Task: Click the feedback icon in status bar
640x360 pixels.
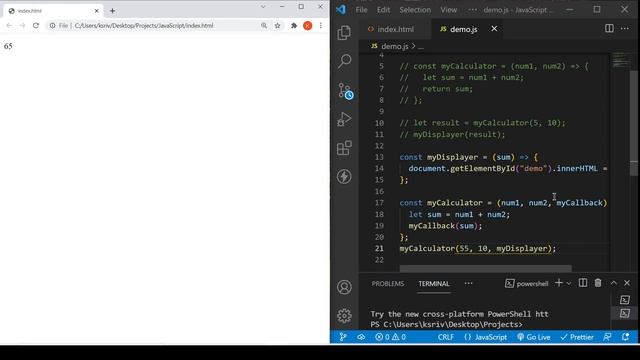Action: [x=607, y=337]
